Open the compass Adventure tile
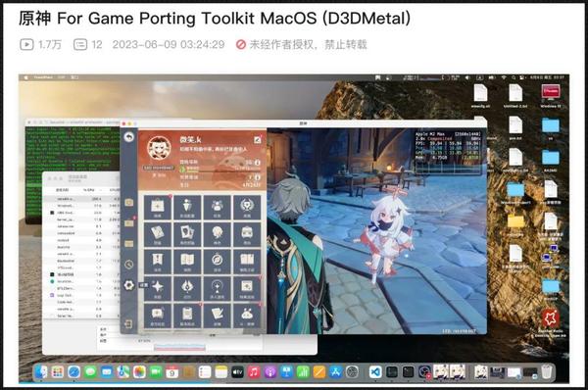Viewport: 588px width, 390px height. click(218, 262)
